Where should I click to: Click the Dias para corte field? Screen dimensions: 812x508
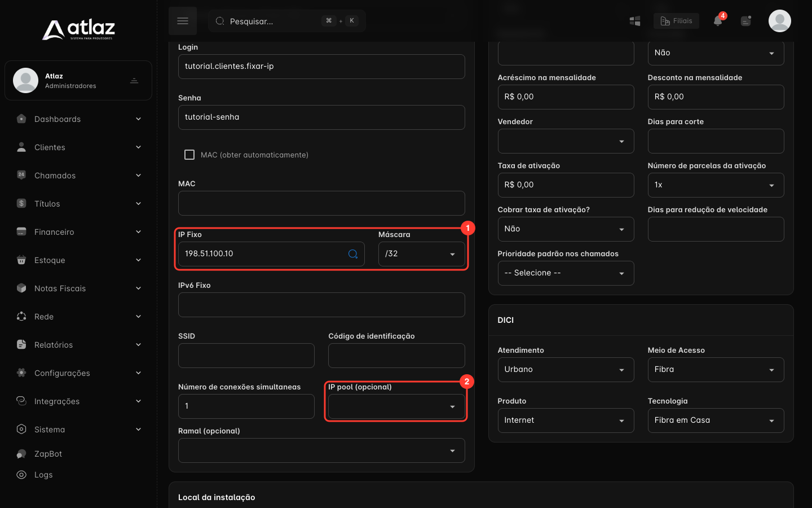click(x=716, y=141)
